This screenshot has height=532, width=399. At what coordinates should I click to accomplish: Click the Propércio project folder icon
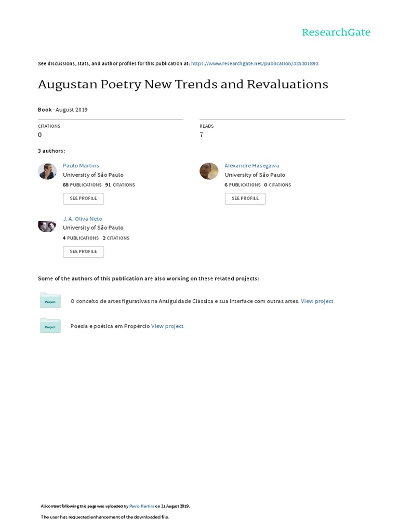(50, 326)
